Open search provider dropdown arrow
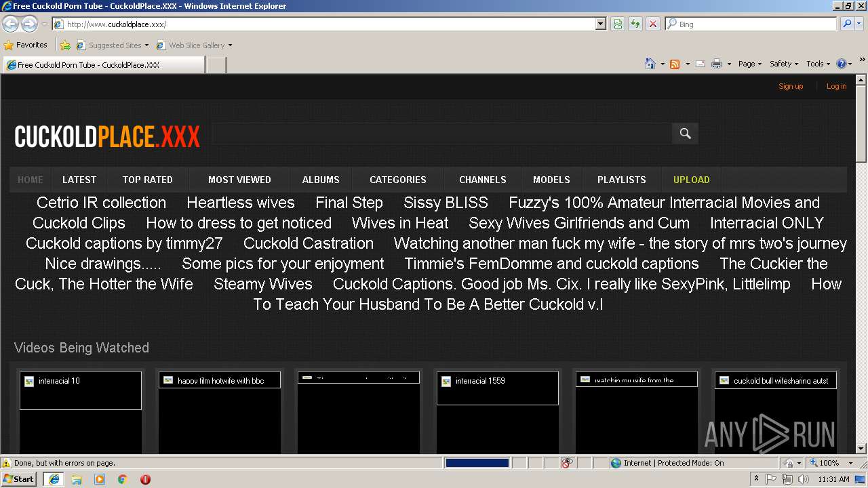The height and width of the screenshot is (488, 868). pos(860,24)
